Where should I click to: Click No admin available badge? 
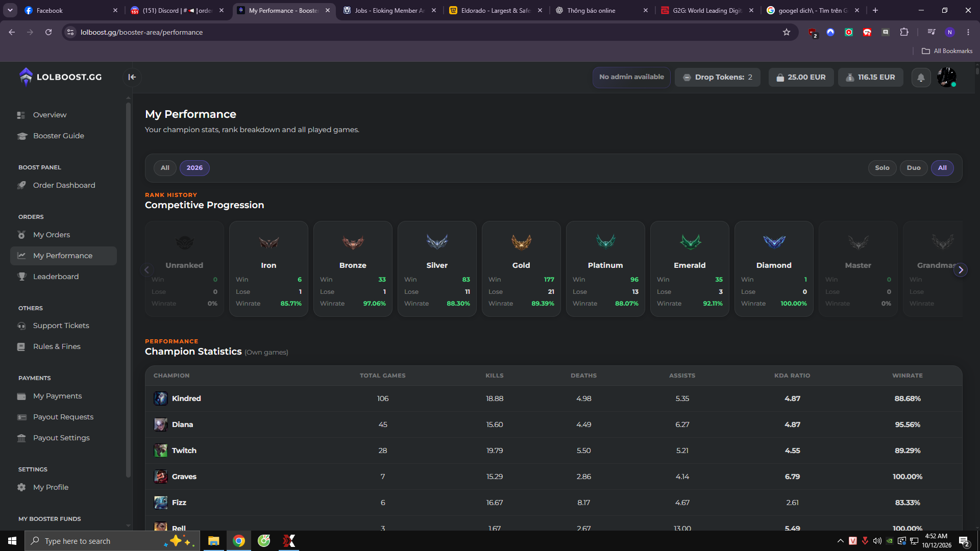[x=631, y=77]
